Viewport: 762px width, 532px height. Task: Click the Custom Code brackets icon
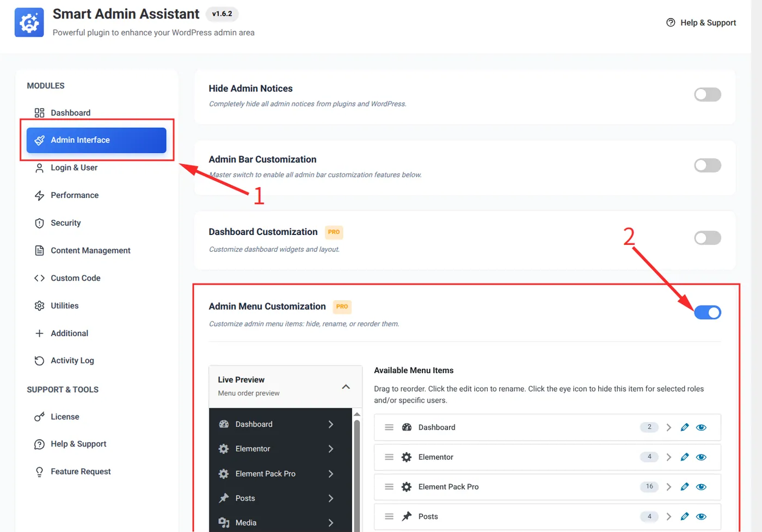[39, 278]
